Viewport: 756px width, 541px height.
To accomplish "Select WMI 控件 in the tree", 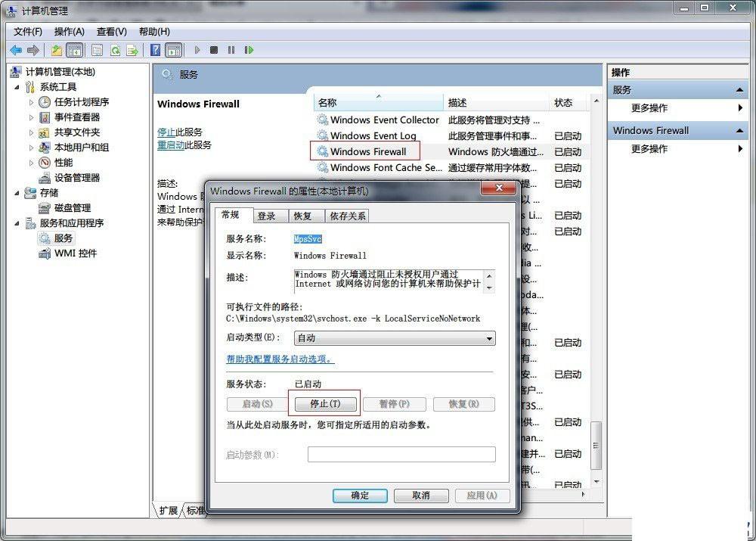I will (x=75, y=253).
